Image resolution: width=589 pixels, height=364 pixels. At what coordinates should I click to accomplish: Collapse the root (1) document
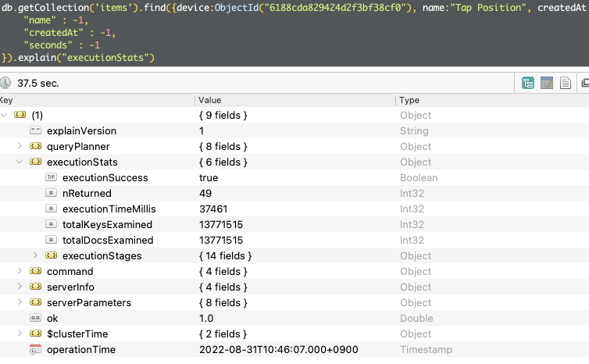click(4, 115)
